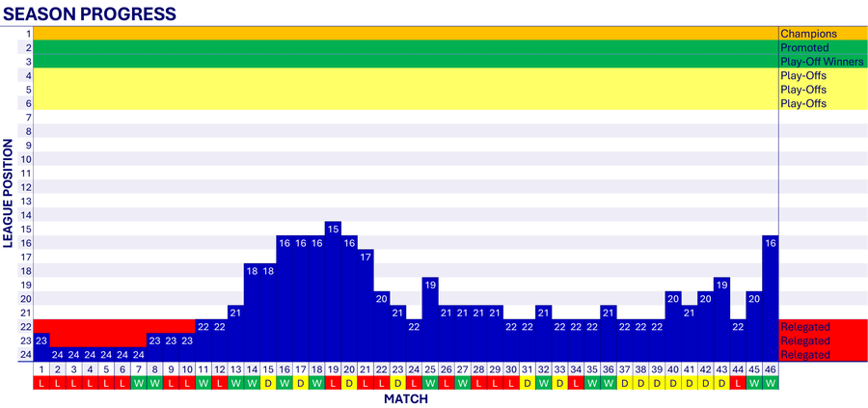Click the match 16 bar labeled 16
Screen dimensions: 868x408
(285, 298)
